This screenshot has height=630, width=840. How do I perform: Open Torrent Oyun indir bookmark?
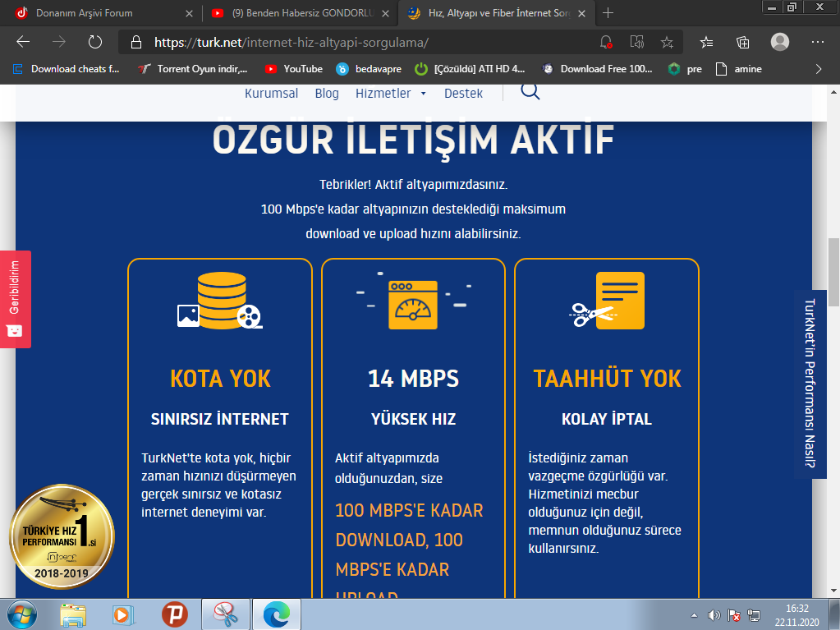tap(193, 68)
